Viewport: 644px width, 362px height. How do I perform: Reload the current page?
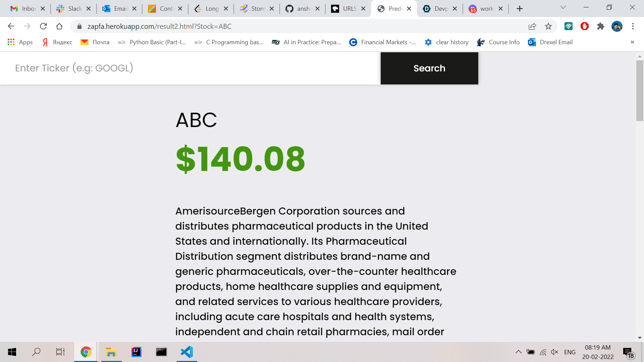43,26
